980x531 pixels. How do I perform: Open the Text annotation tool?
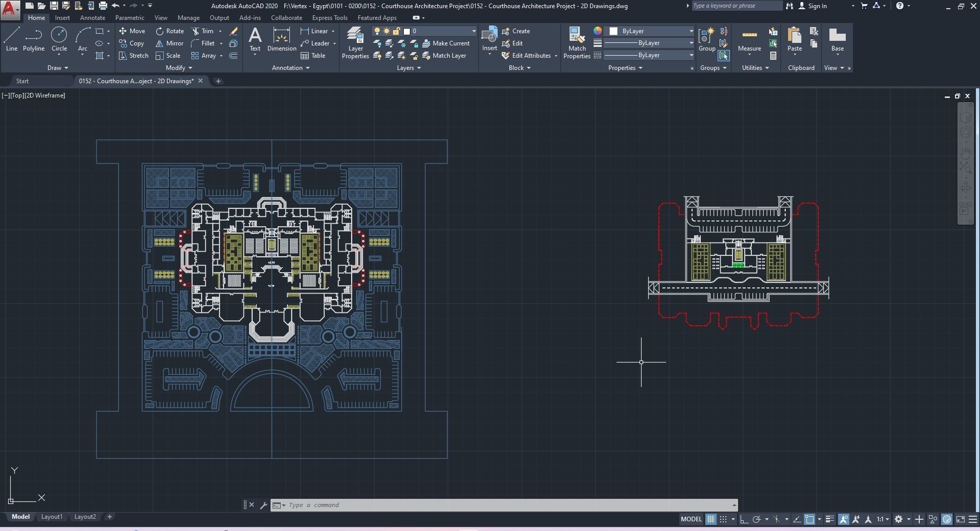(255, 39)
